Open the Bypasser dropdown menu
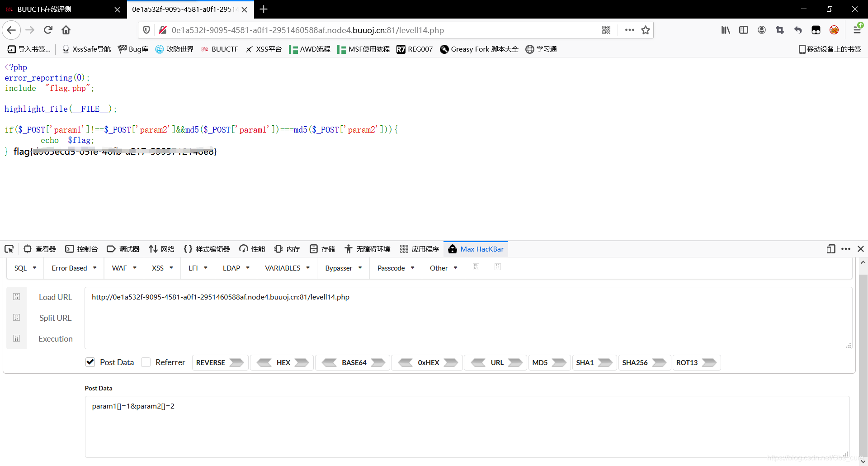The width and height of the screenshot is (868, 466). pos(343,268)
